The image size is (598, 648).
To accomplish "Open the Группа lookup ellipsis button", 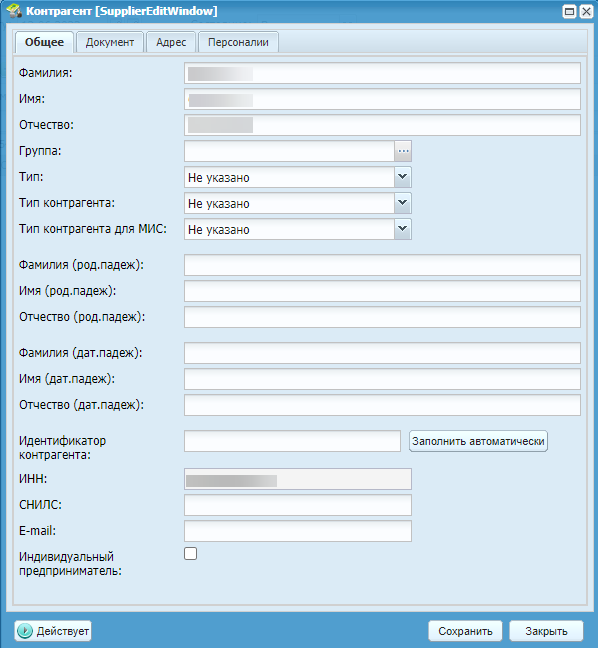I will (403, 151).
